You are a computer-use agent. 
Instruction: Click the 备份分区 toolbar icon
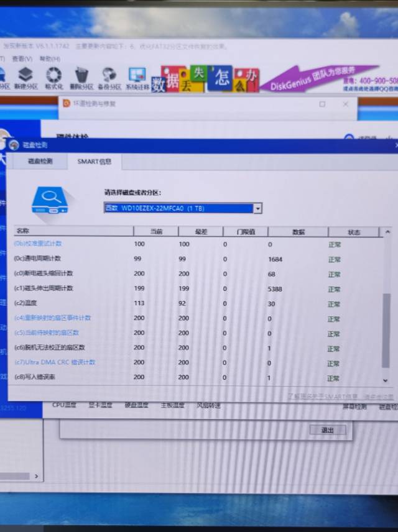coord(109,79)
